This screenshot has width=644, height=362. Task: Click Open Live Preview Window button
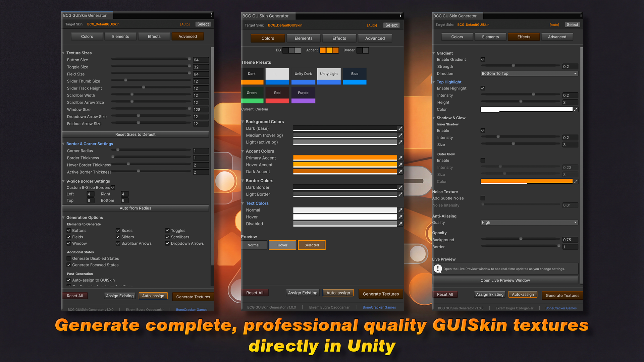(505, 280)
